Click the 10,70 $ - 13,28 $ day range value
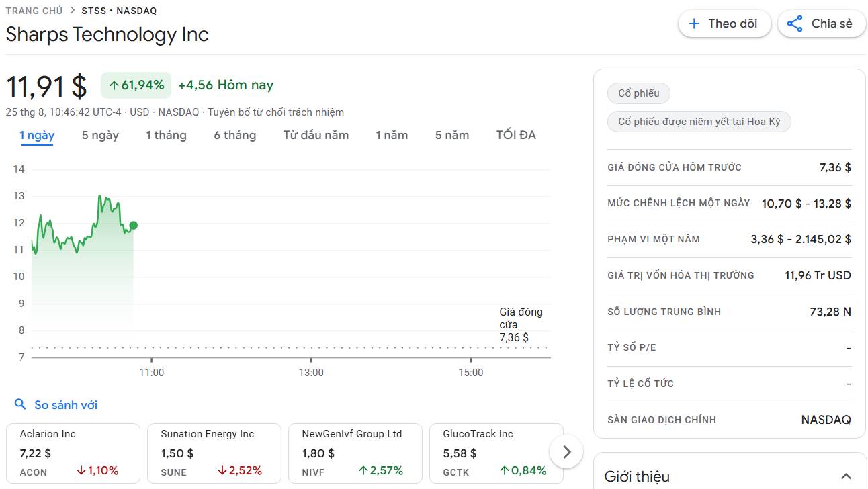This screenshot has width=868, height=489. point(806,204)
